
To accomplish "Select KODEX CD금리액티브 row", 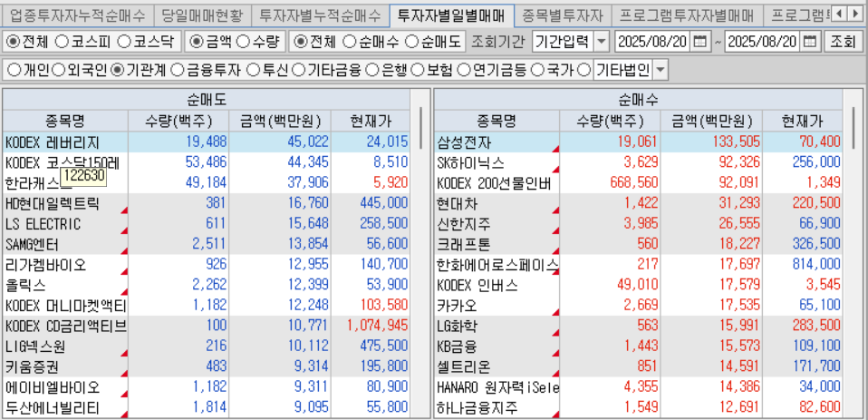I will pos(207,327).
